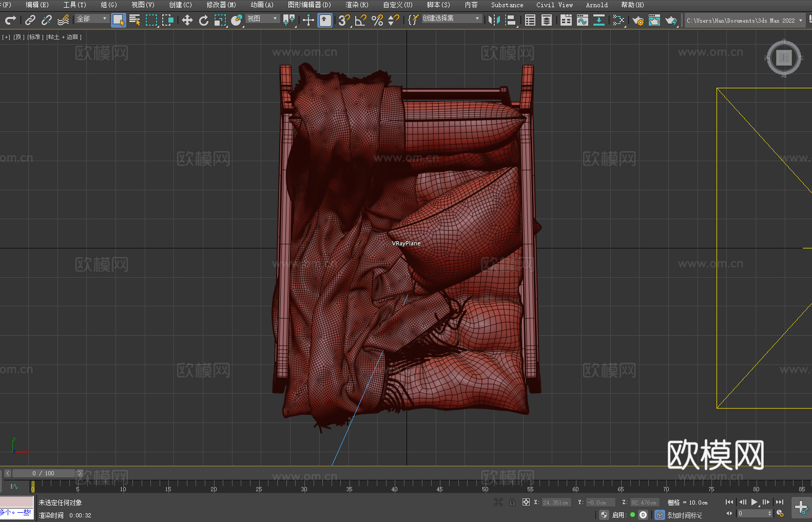Activate the Select and Scale tool
This screenshot has width=812, height=522.
pos(220,21)
